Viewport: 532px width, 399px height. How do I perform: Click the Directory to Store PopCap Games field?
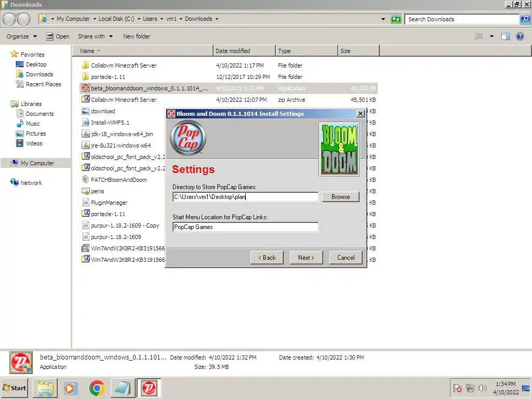[245, 197]
